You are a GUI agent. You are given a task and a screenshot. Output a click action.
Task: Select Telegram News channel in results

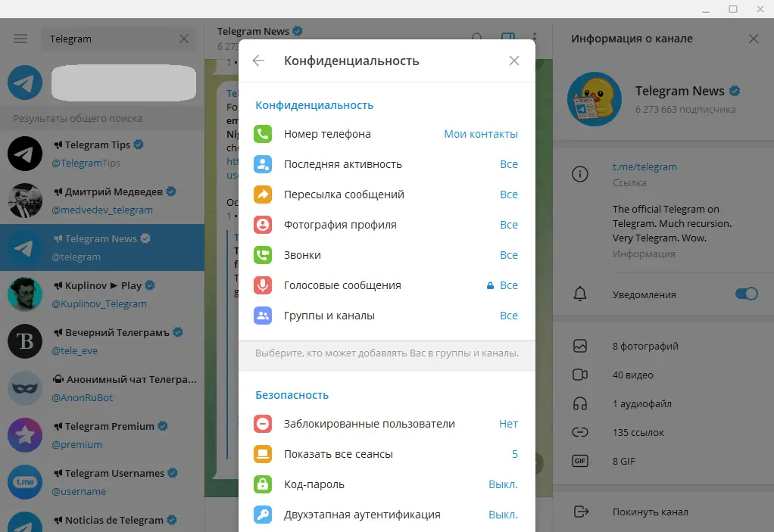[102, 247]
